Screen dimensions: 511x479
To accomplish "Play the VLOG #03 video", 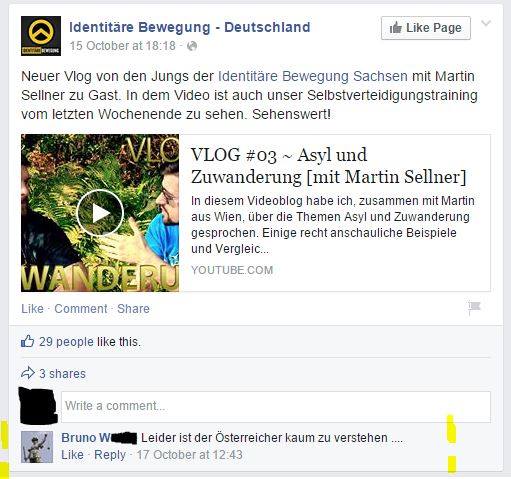I will (x=100, y=213).
